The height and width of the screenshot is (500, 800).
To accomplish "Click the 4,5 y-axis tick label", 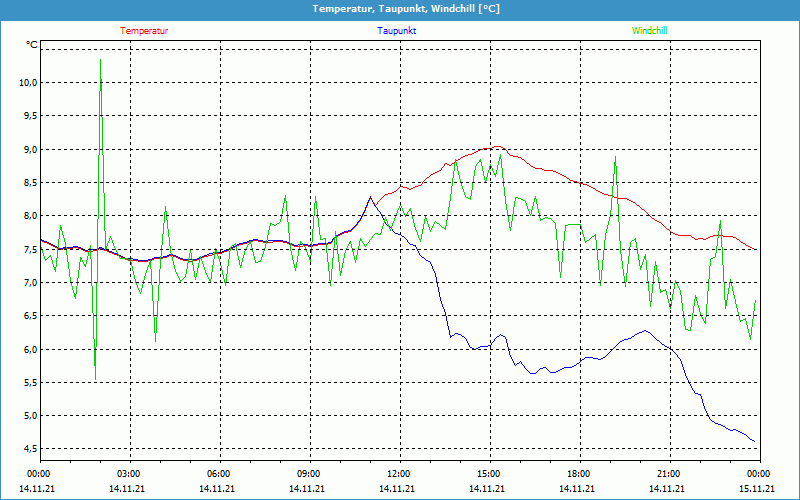I will click(29, 449).
